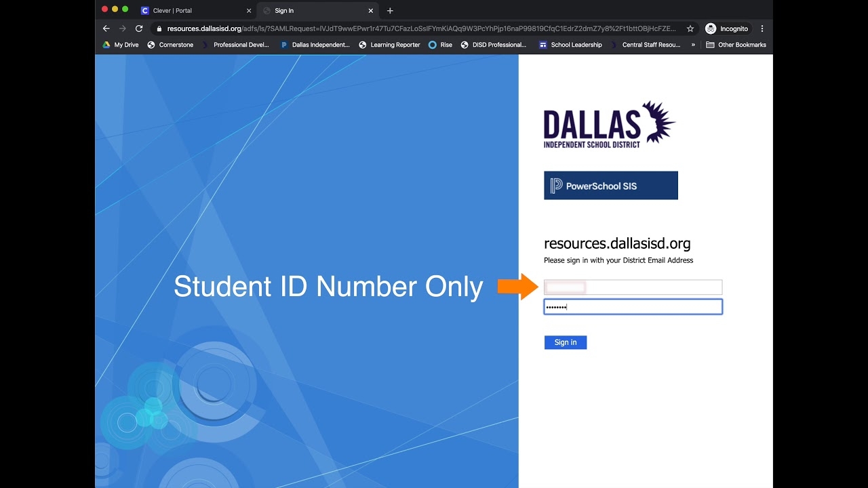
Task: Expand hidden bookmarks with the chevron
Action: click(x=693, y=45)
